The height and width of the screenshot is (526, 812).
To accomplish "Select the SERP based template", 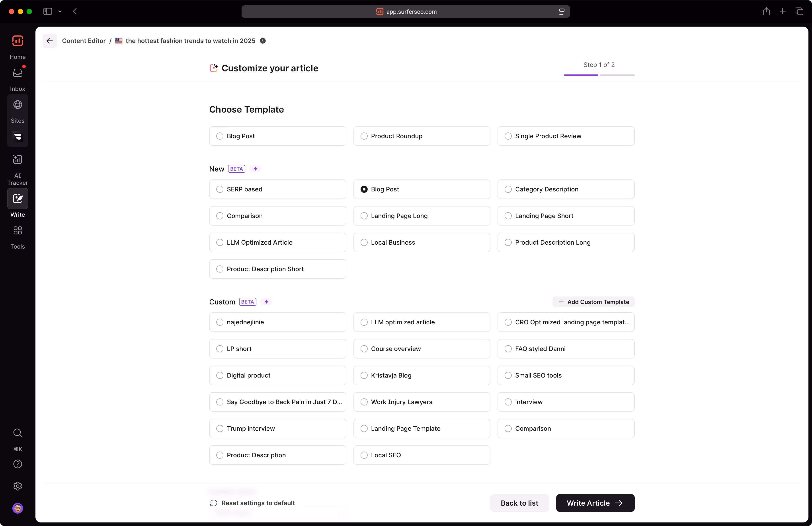I will 277,189.
